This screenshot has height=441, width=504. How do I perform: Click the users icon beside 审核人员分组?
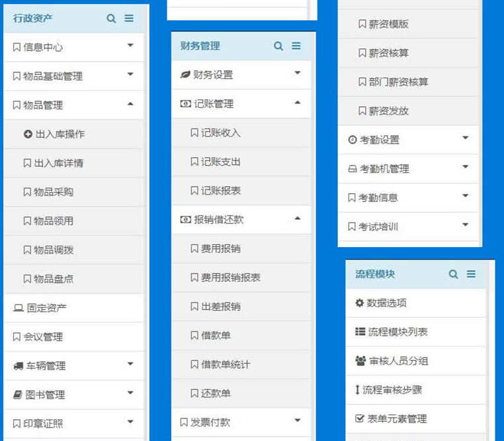360,361
